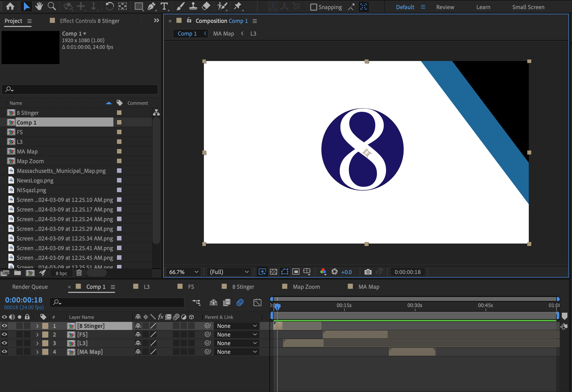The width and height of the screenshot is (572, 392).
Task: Select the Puppet Pin tool
Action: [238, 6]
